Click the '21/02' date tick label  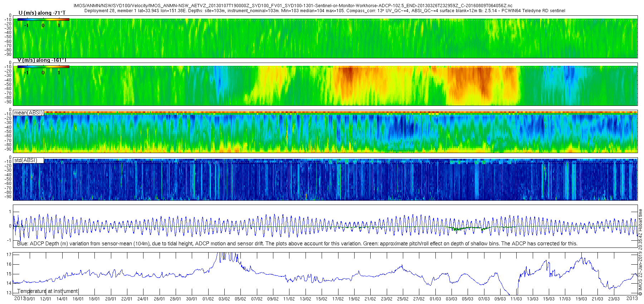click(x=370, y=299)
